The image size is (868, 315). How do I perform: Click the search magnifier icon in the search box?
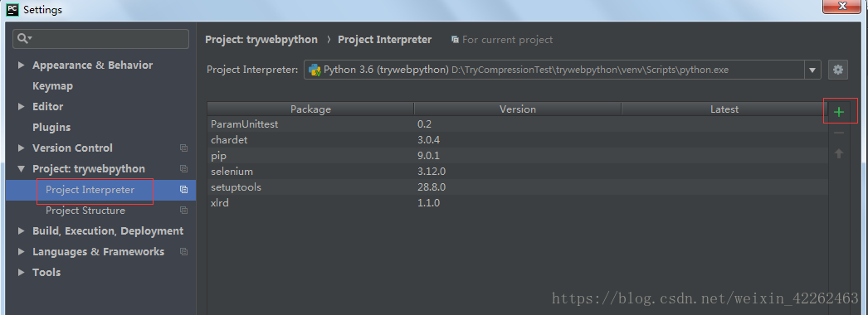coord(24,39)
